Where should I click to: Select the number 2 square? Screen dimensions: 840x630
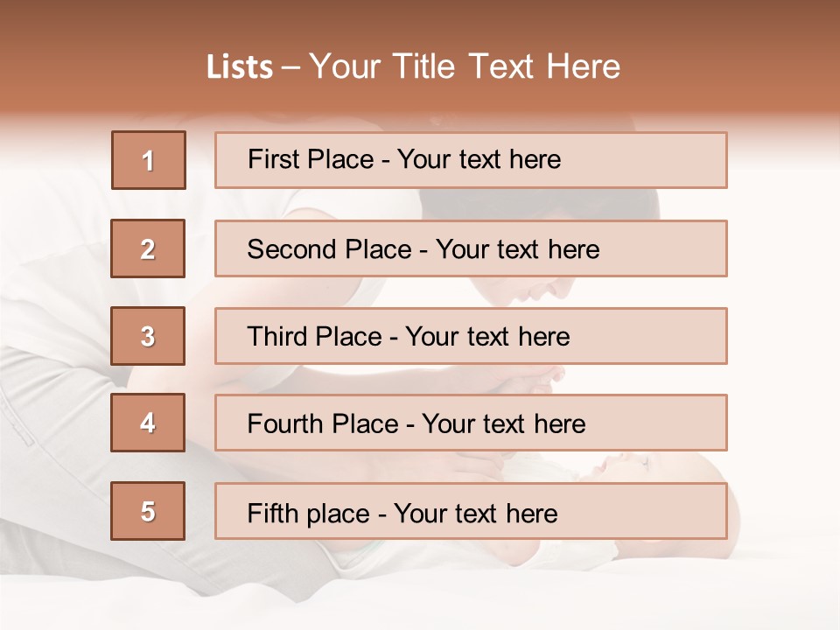[x=148, y=248]
